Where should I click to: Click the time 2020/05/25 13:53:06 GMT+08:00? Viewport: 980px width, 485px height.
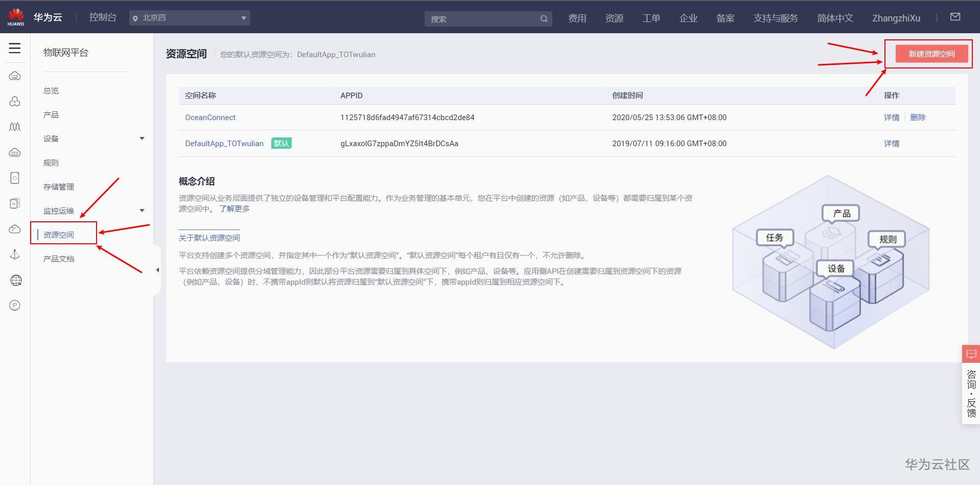pos(669,118)
